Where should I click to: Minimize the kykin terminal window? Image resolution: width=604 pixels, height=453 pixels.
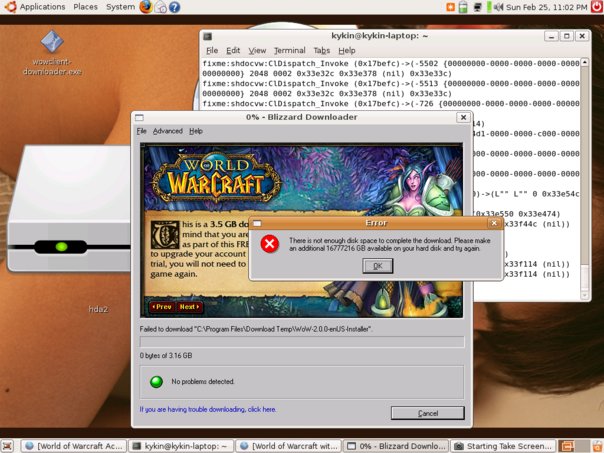[551, 37]
